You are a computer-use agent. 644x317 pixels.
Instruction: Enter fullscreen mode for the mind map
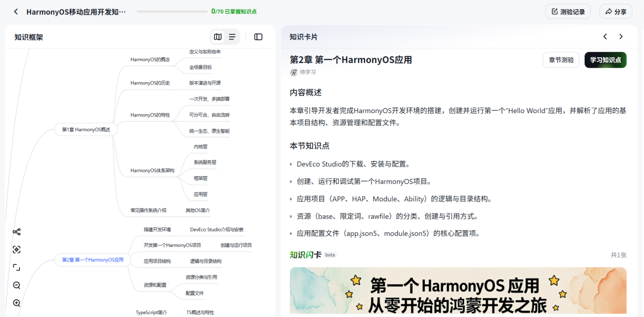17,267
